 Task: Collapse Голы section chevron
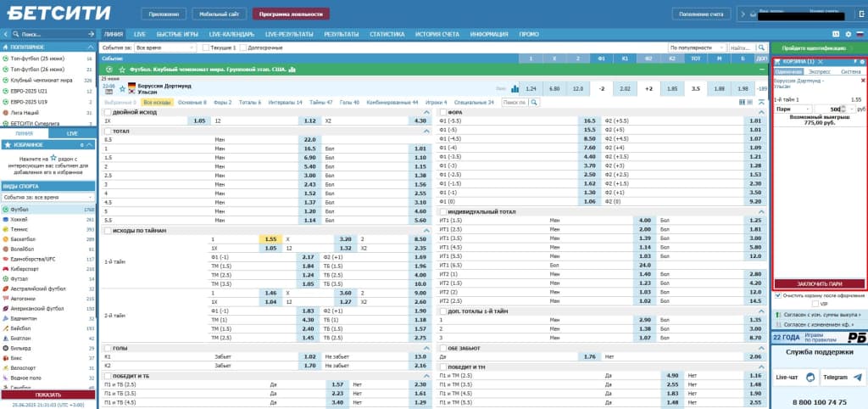point(426,349)
